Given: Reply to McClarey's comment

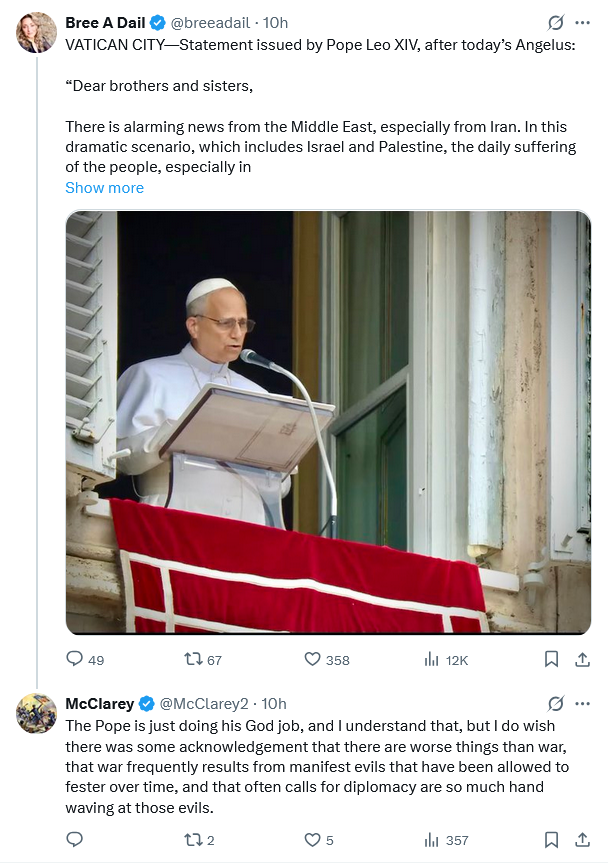Looking at the screenshot, I should [x=74, y=839].
